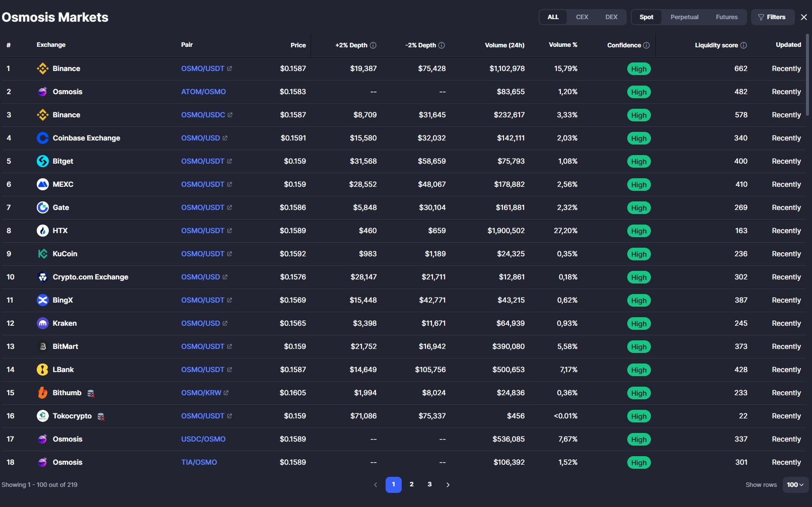Close the Osmosis Markets panel
This screenshot has height=507, width=812.
(804, 17)
